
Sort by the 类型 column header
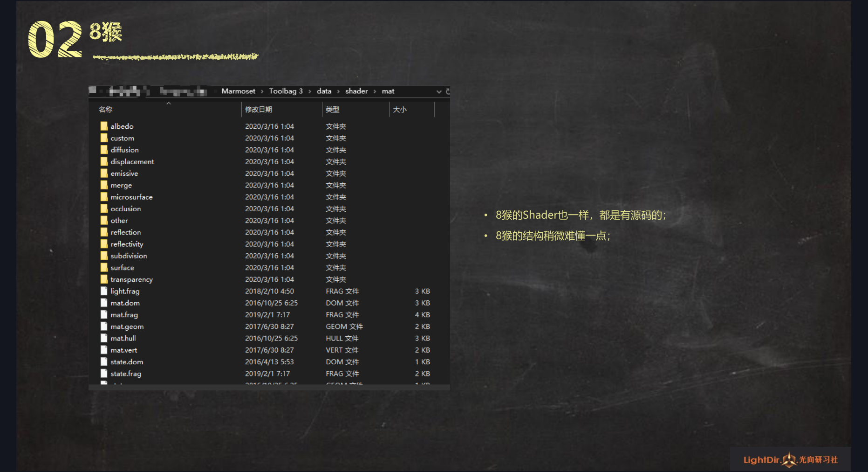(332, 109)
